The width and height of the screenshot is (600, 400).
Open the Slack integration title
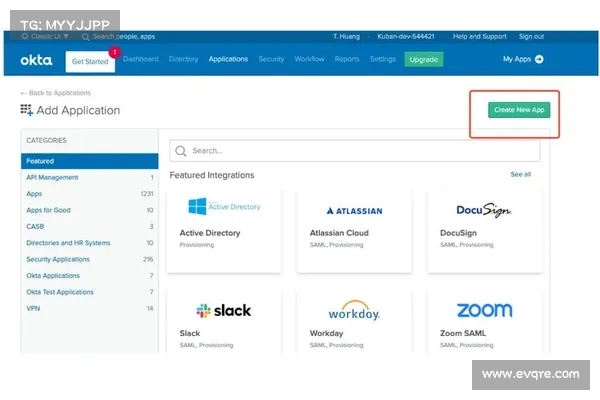190,333
